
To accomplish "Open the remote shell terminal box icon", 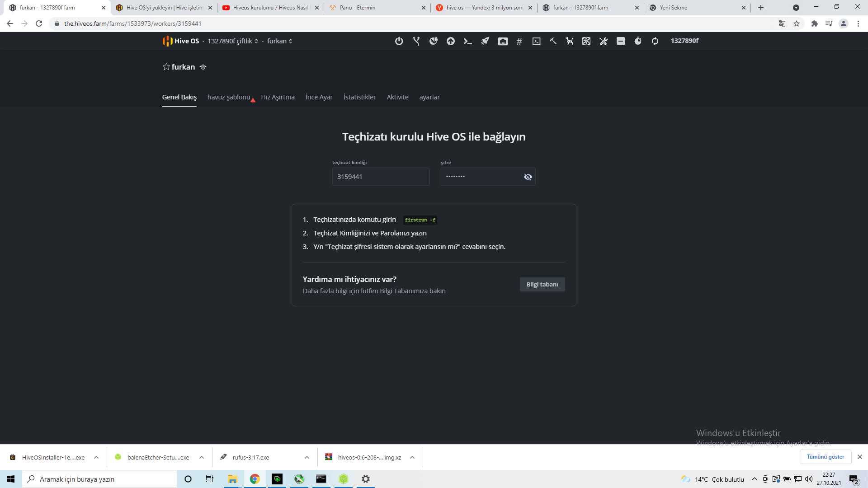I will click(537, 41).
